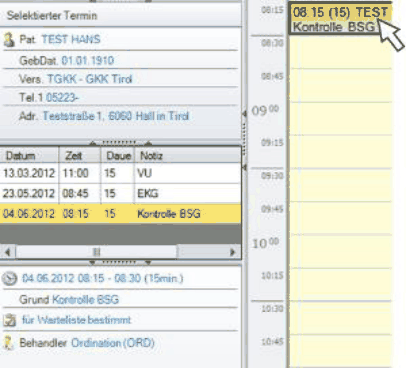Image resolution: width=406 pixels, height=368 pixels.
Task: Click the table's left scroll arrow
Action: pos(7,252)
